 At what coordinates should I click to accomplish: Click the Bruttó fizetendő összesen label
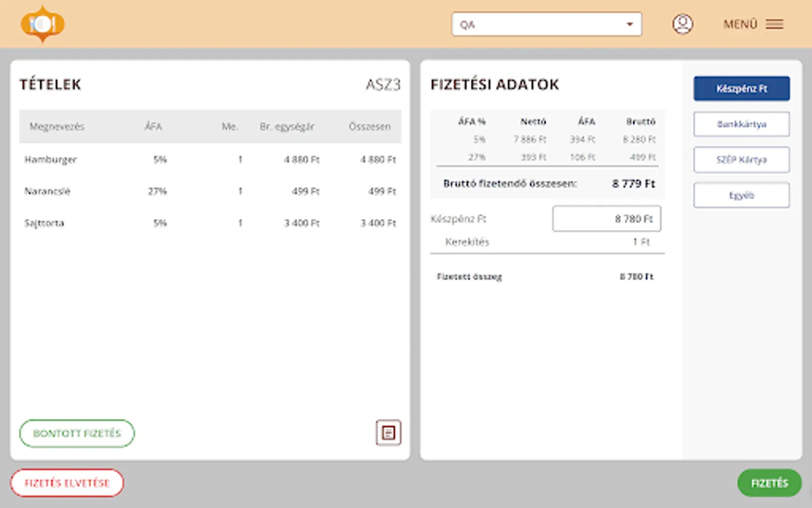tap(510, 183)
